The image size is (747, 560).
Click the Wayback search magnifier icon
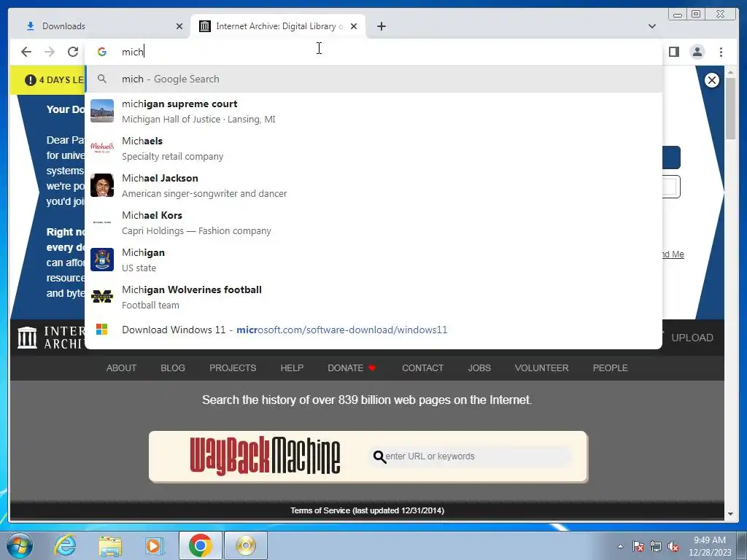click(x=379, y=456)
